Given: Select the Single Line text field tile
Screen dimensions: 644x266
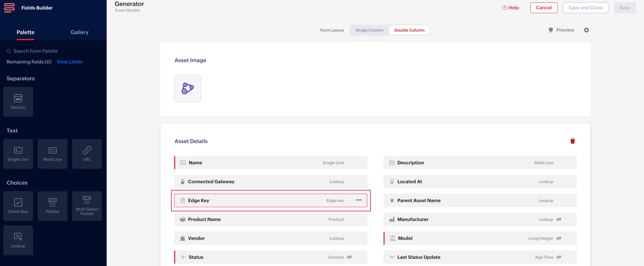Looking at the screenshot, I should pyautogui.click(x=18, y=154).
